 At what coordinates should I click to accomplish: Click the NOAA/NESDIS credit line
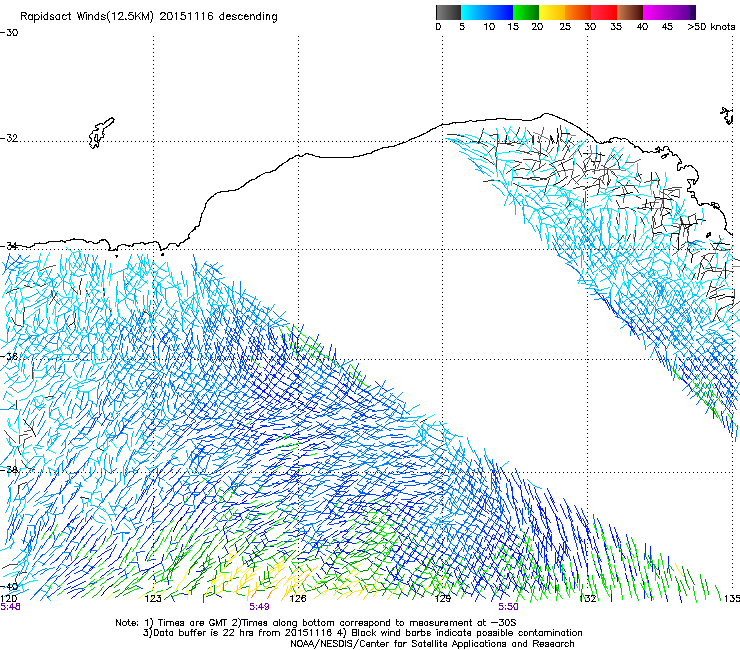(432, 644)
